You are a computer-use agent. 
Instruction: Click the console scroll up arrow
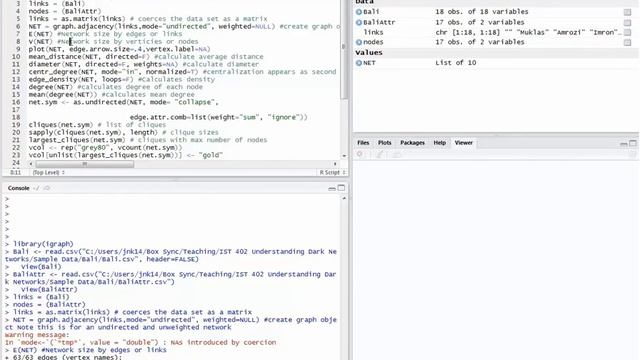coord(344,198)
